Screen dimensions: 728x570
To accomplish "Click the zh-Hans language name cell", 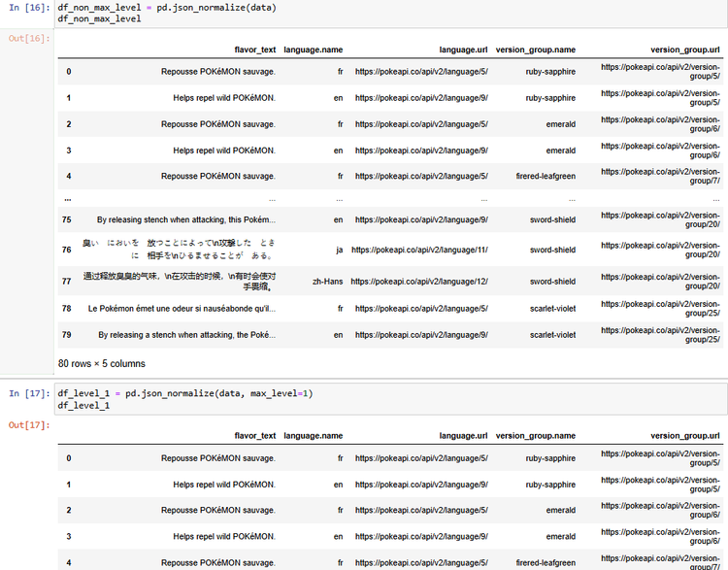I will click(327, 282).
